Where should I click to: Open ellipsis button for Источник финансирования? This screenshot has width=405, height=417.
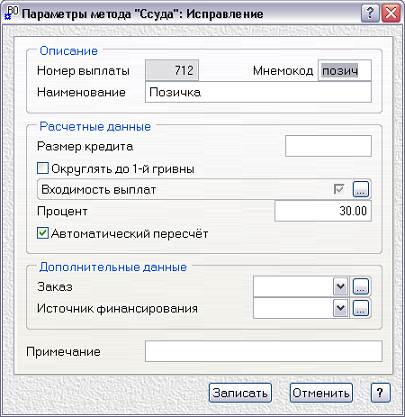tap(361, 308)
